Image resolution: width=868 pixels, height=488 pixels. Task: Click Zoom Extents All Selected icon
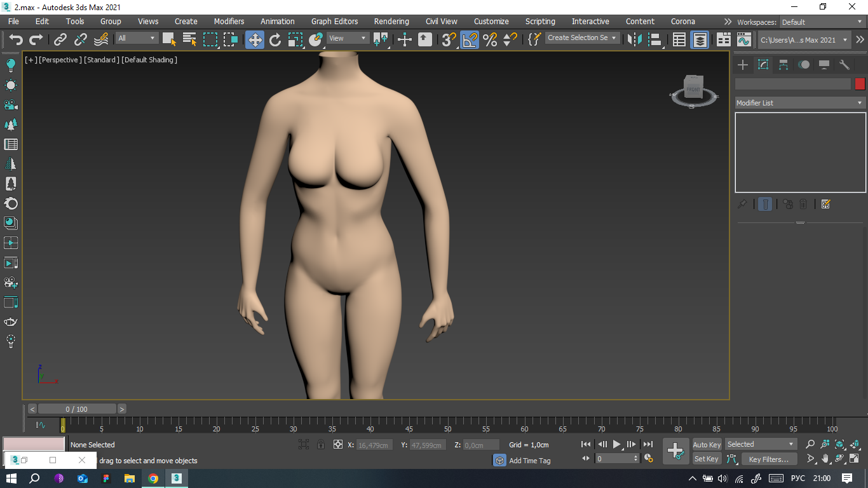(854, 444)
